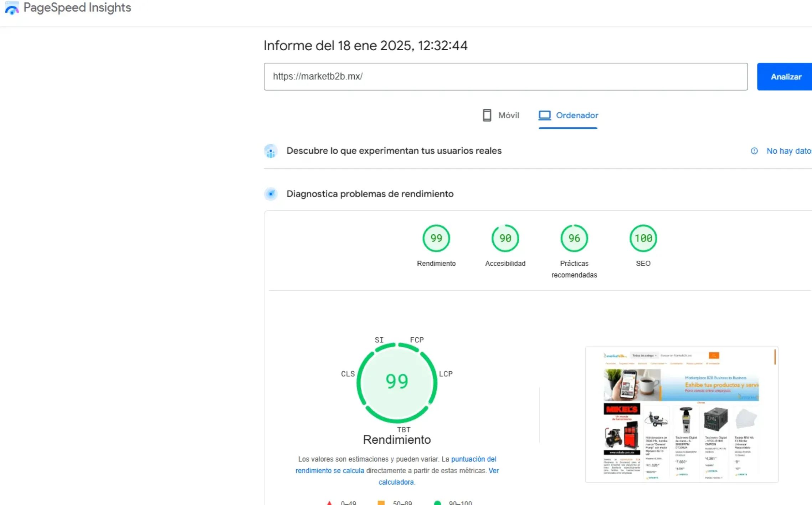Click the performance diagnostics icon

271,194
